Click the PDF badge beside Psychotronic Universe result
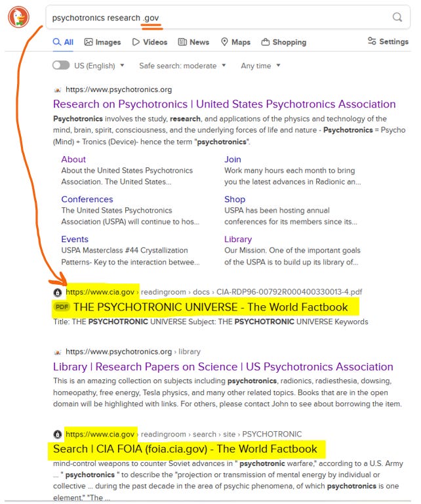 62,307
